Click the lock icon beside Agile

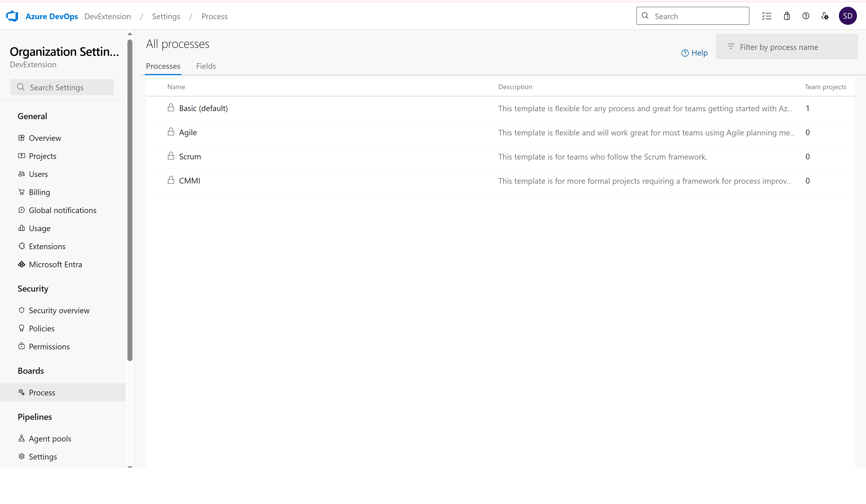[171, 132]
